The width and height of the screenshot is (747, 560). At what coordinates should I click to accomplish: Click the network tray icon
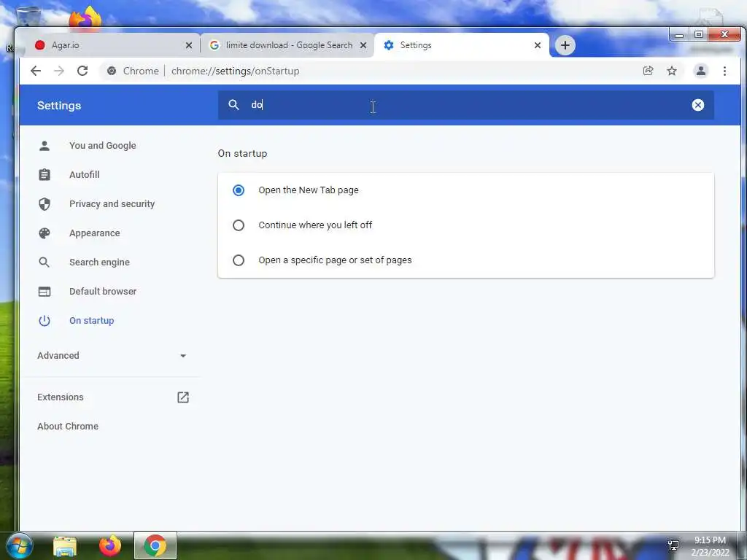click(673, 545)
